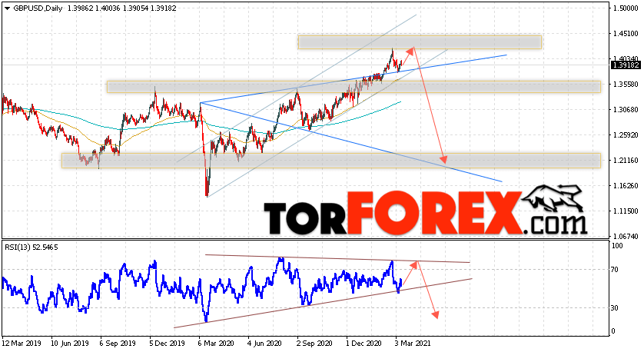Click the 6 Sep 2019 date label
The image size is (644, 352).
tap(119, 344)
